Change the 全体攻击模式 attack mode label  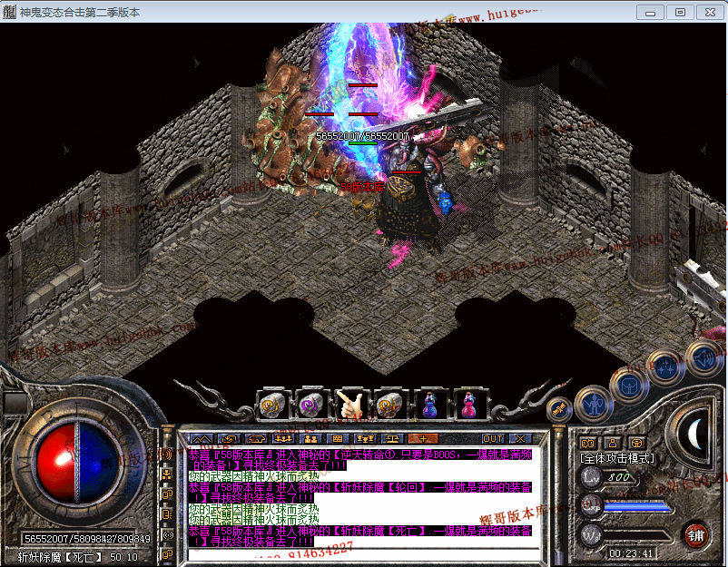[617, 458]
